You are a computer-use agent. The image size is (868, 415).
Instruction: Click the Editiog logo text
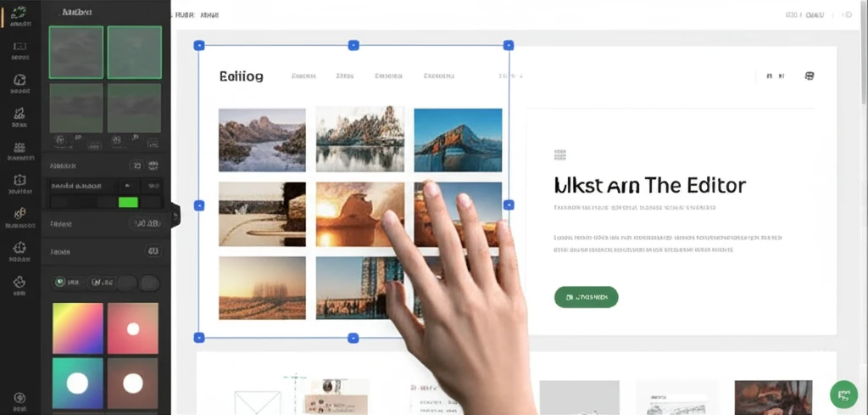pos(241,76)
